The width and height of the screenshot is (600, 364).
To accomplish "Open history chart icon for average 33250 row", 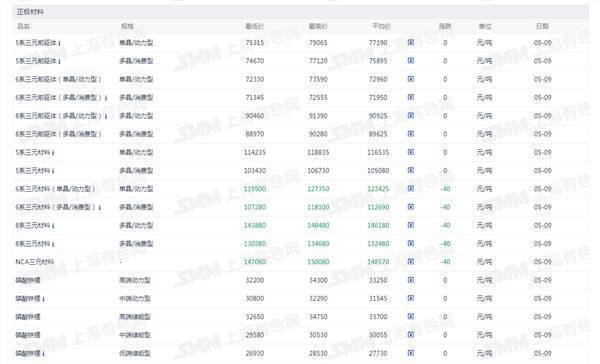I will pos(411,280).
